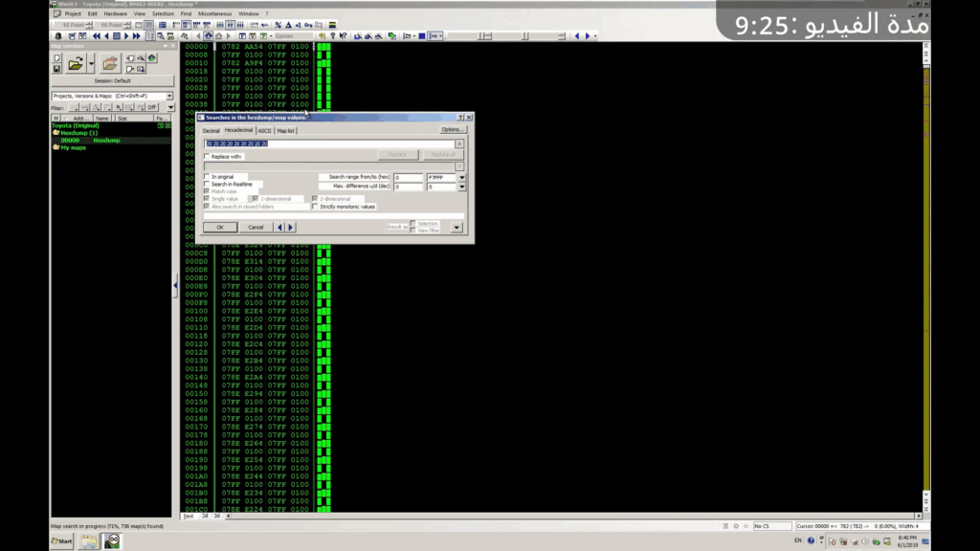Click the save disk icon in Map selection

57,69
